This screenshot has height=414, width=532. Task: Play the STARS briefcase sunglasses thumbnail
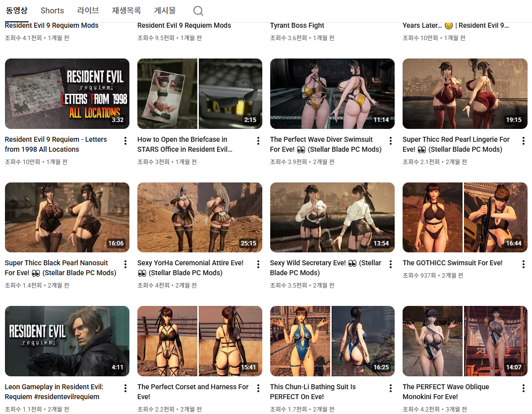199,94
